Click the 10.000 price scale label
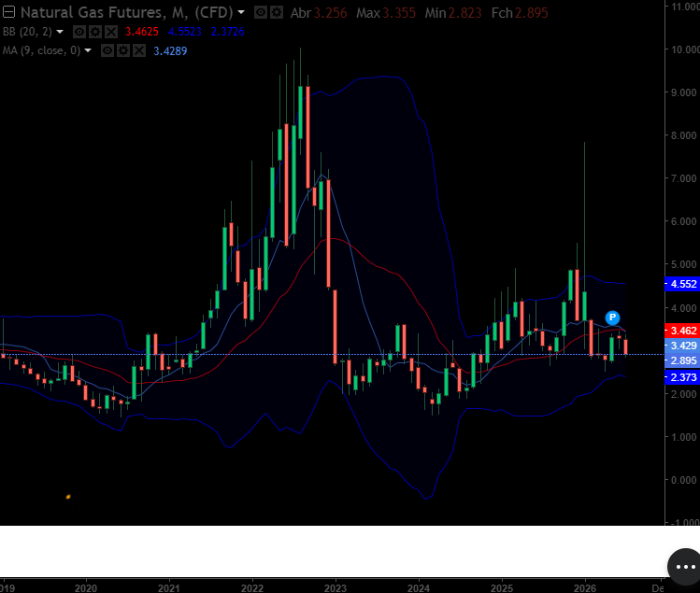 pos(685,49)
